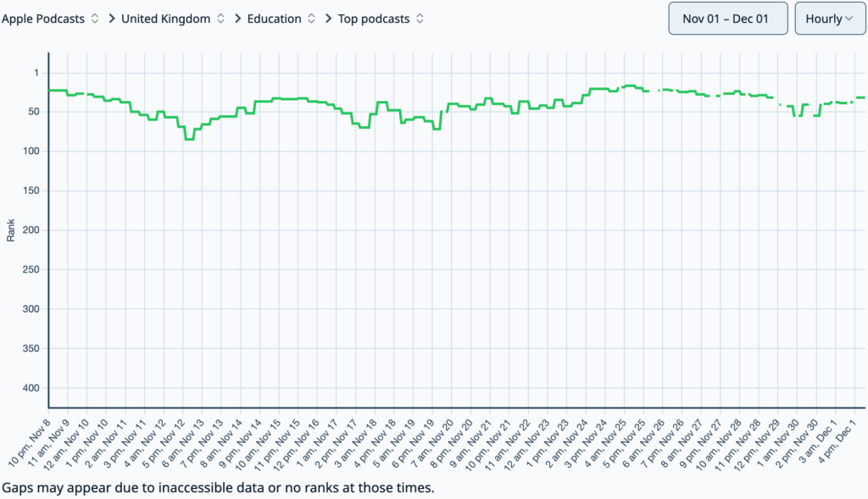Click the y-axis label 300
The image size is (868, 499).
31,308
